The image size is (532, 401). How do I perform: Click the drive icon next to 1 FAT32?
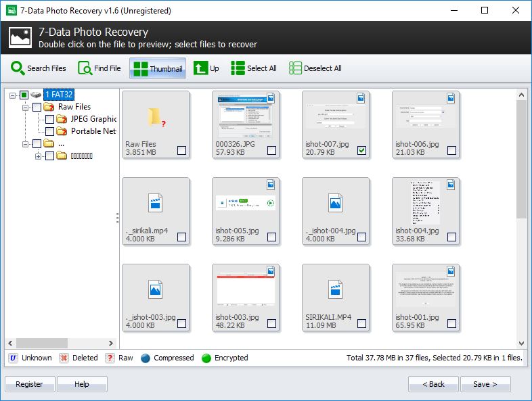tap(36, 95)
